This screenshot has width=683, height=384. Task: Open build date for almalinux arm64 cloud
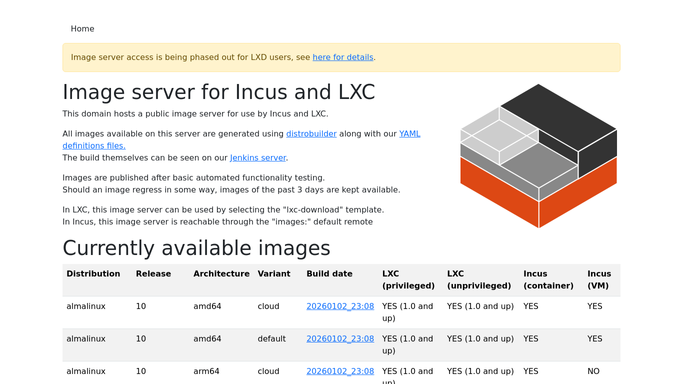tap(340, 371)
